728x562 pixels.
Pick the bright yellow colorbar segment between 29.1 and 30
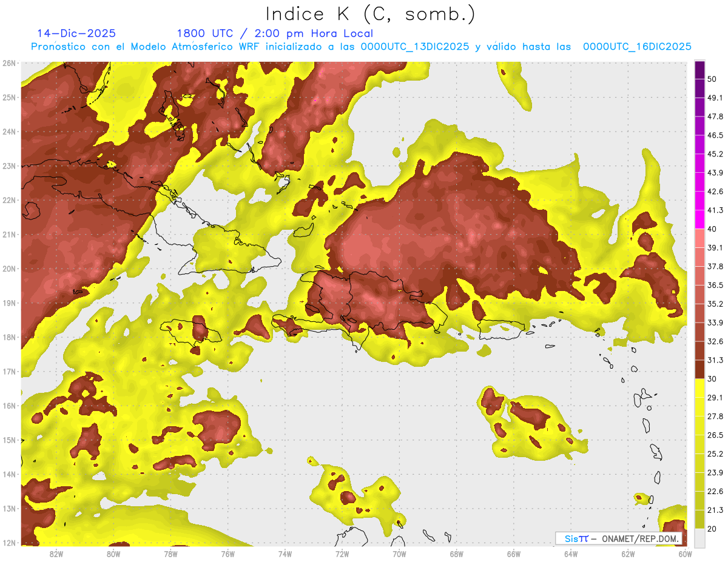click(699, 388)
